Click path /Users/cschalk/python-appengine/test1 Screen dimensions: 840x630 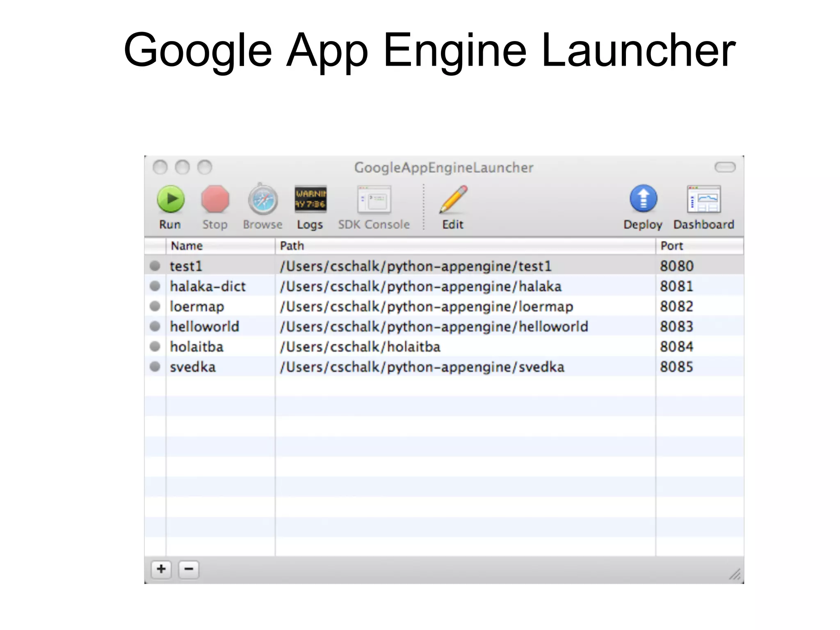[x=415, y=266]
